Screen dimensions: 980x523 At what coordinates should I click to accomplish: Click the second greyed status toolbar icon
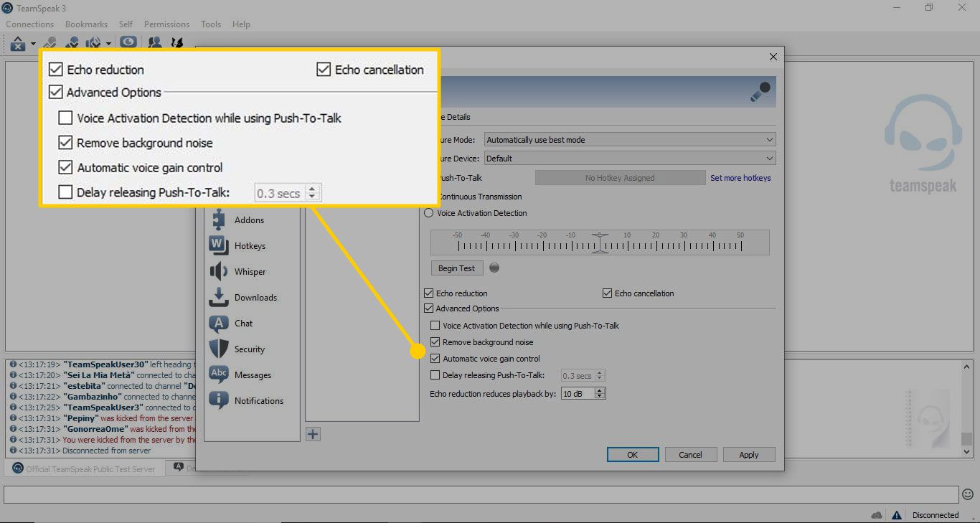72,44
